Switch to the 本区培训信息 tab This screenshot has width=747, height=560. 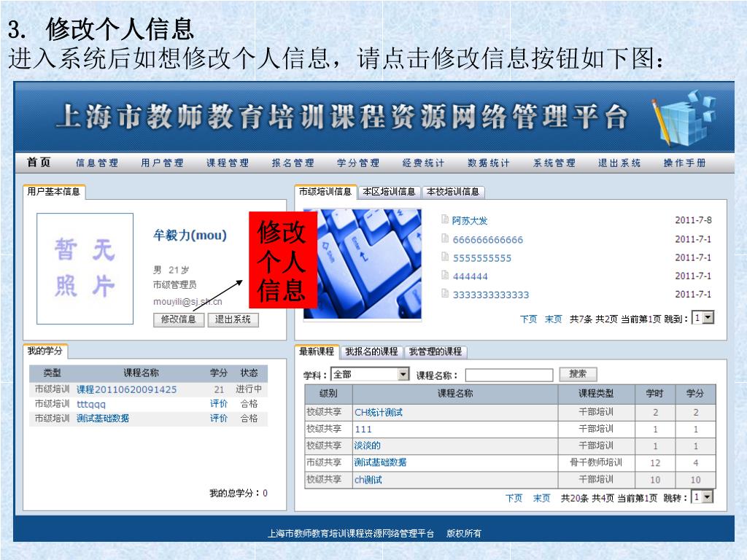(389, 192)
